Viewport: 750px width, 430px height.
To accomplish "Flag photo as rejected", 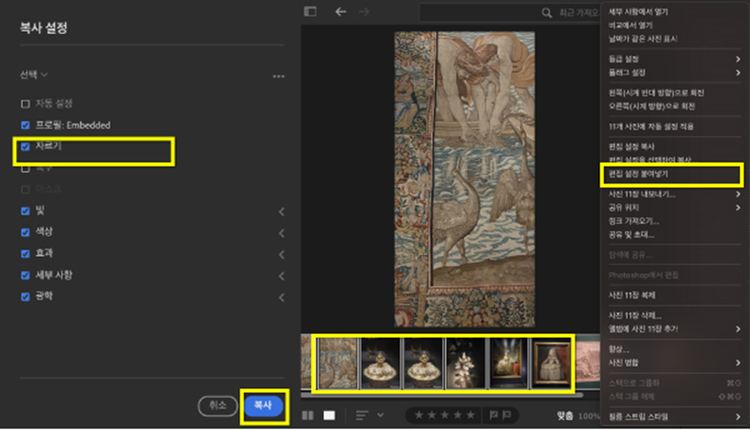I will (x=507, y=415).
